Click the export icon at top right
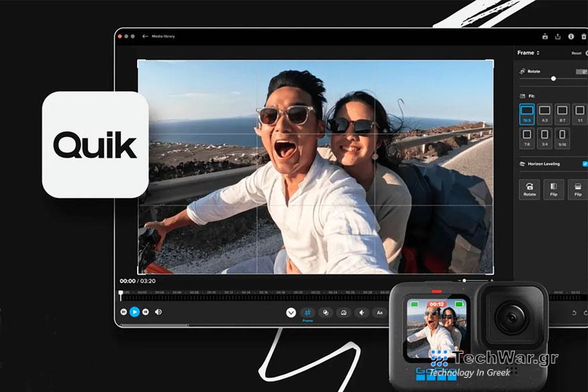Image resolution: width=588 pixels, height=392 pixels. pyautogui.click(x=544, y=36)
